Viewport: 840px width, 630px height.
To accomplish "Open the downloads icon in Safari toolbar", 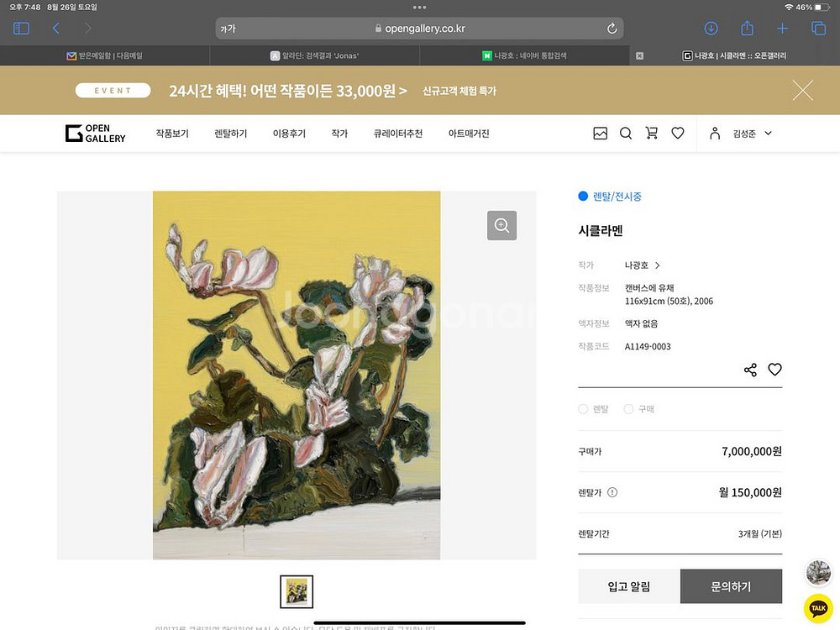I will click(711, 29).
